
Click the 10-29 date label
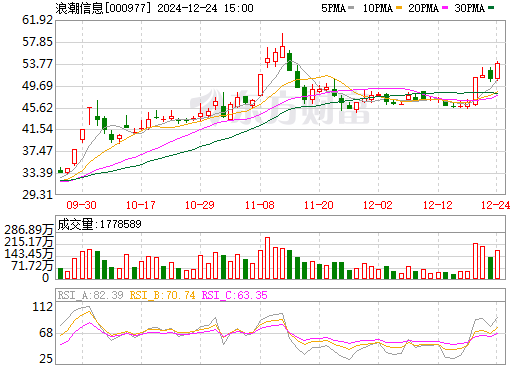200,205
